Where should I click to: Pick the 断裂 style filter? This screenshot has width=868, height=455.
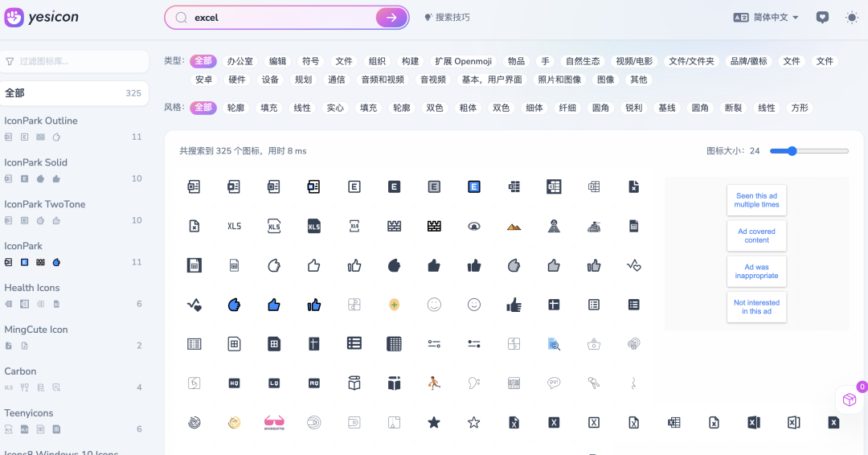[734, 108]
